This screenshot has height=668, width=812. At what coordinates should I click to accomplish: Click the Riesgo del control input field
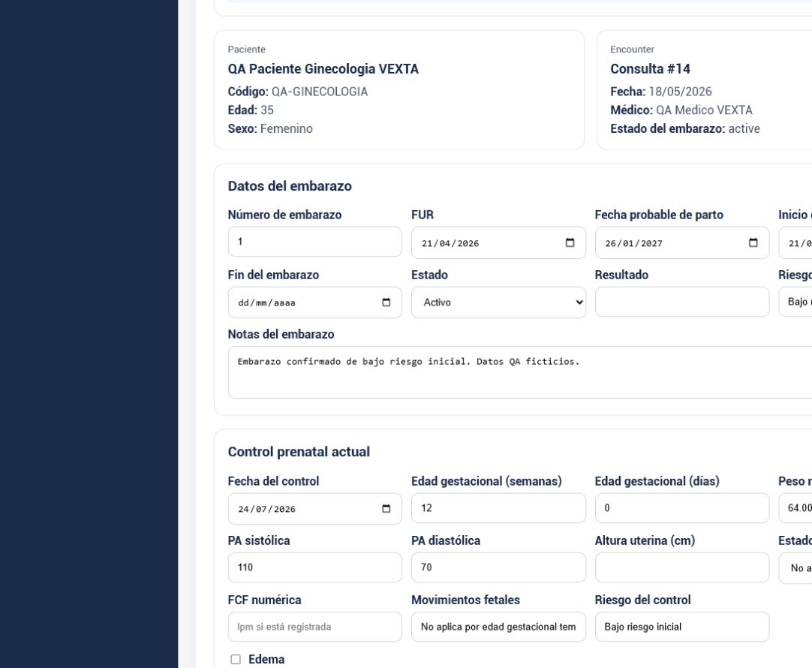682,627
